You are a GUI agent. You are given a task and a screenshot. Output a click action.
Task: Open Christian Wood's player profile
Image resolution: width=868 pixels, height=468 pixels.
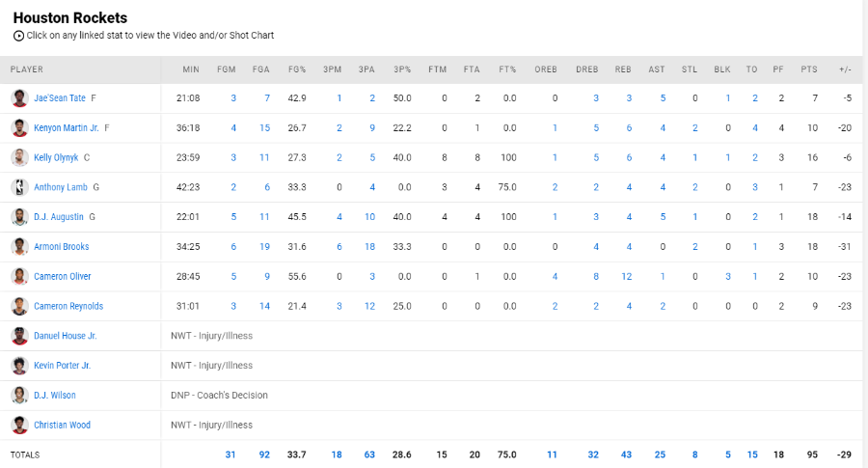(62, 425)
